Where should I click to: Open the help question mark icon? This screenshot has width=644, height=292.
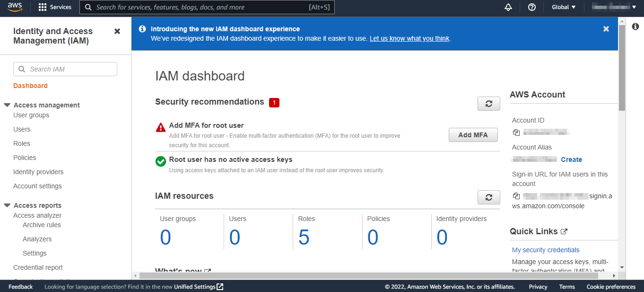point(532,7)
